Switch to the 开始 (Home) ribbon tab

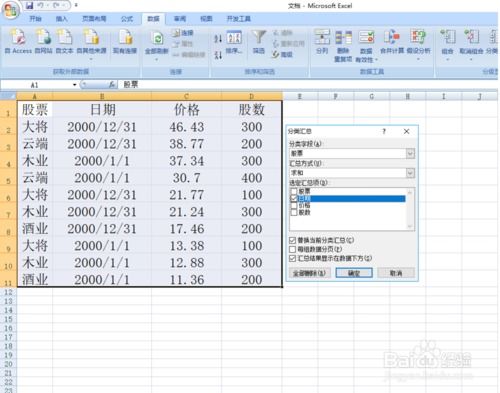pos(35,19)
